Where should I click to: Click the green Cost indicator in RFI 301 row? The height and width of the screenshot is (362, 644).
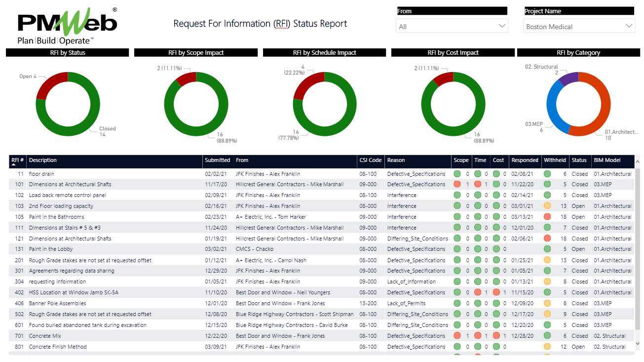[x=496, y=271]
